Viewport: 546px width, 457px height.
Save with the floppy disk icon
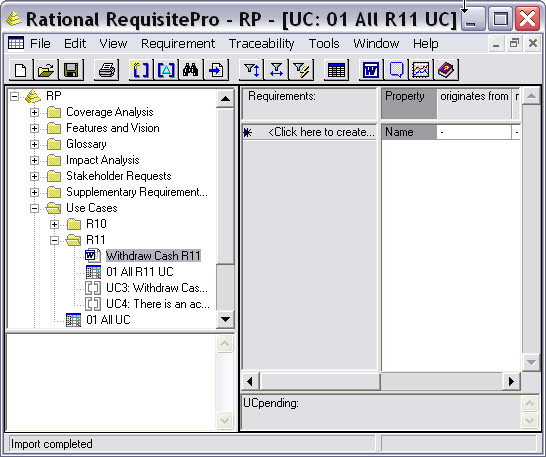tap(71, 70)
